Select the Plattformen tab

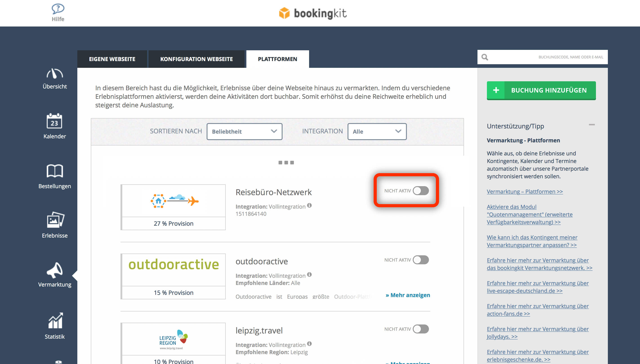point(277,59)
